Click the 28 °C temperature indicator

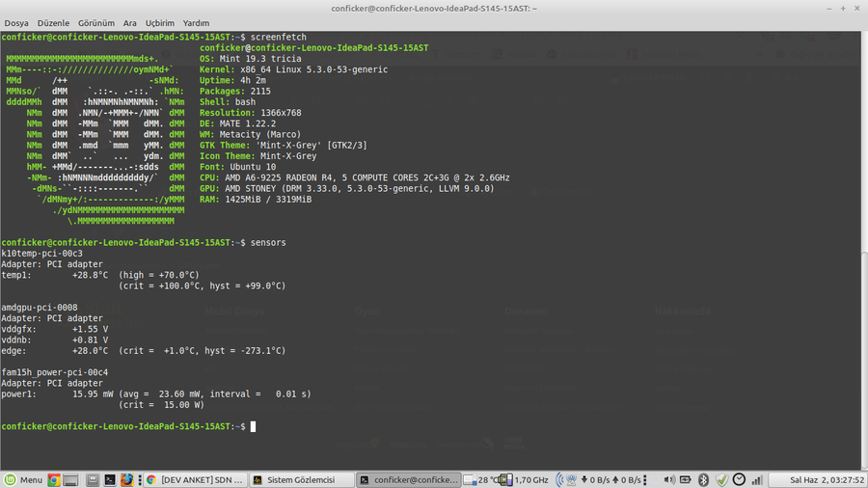pyautogui.click(x=481, y=479)
